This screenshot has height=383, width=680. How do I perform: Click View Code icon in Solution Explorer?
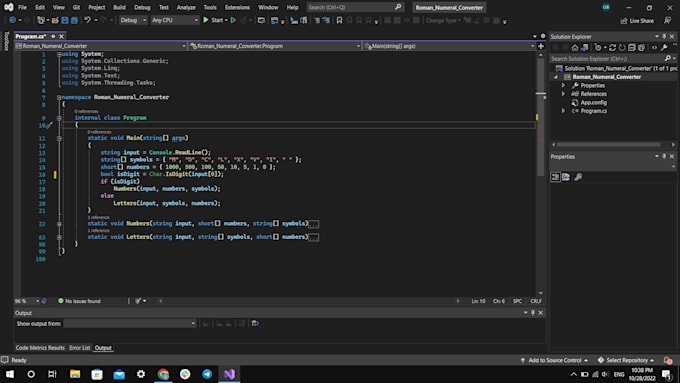[654, 48]
